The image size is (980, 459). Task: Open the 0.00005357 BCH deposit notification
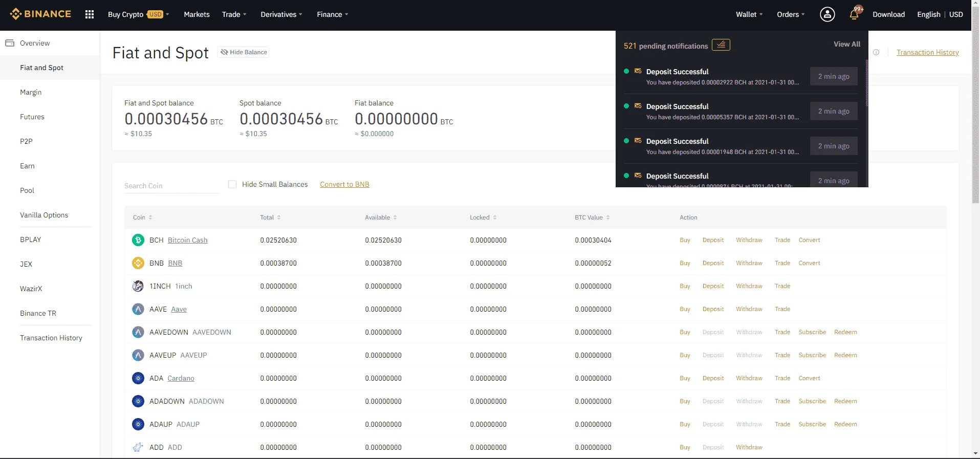click(740, 112)
